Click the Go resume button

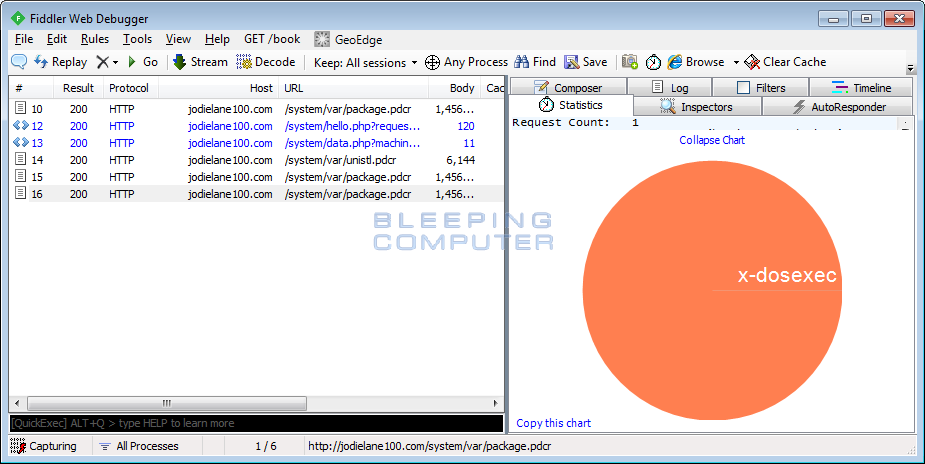click(x=143, y=62)
